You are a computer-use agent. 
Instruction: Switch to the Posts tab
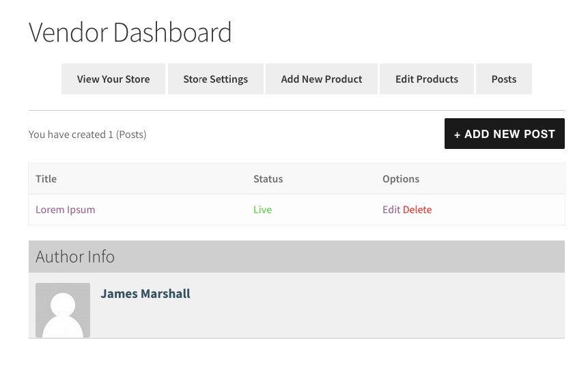[x=504, y=79]
